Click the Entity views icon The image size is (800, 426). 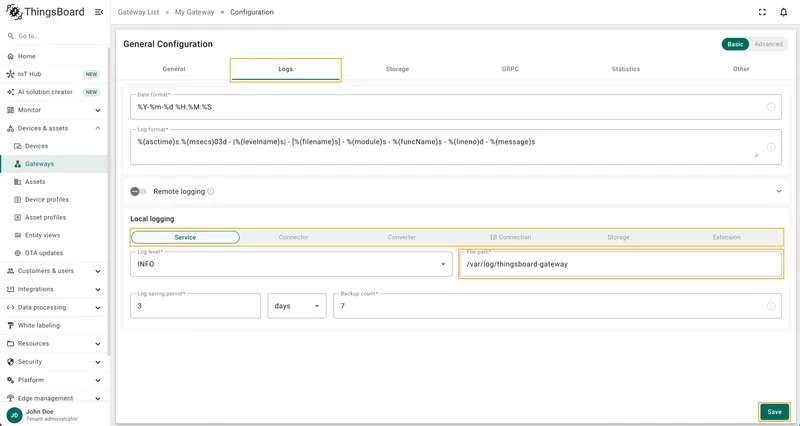[x=18, y=235]
